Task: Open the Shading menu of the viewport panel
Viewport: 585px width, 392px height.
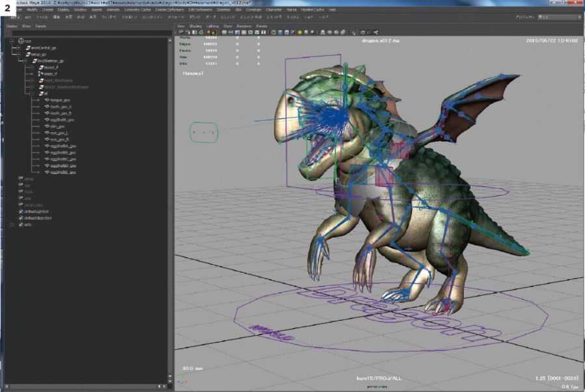Action: (x=195, y=26)
